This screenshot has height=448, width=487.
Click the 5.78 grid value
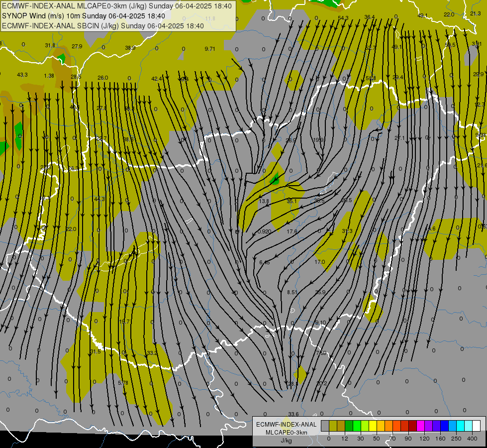click(123, 383)
